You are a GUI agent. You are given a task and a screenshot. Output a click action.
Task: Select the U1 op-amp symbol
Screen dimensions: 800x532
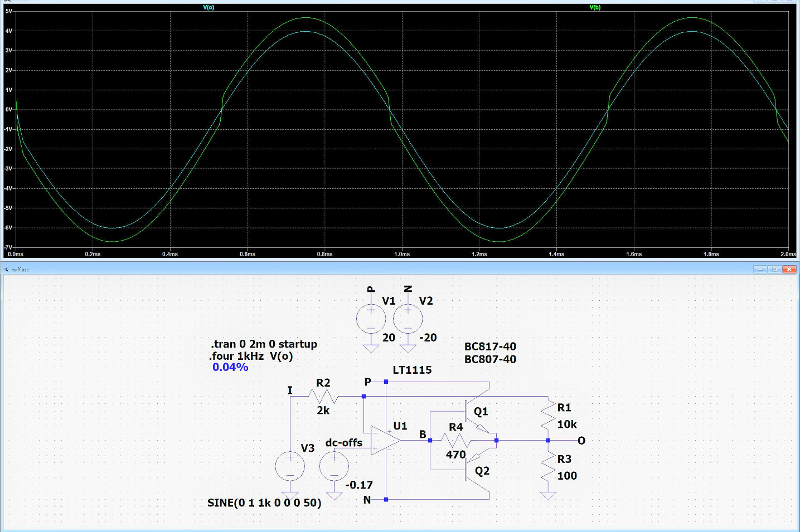[x=385, y=441]
